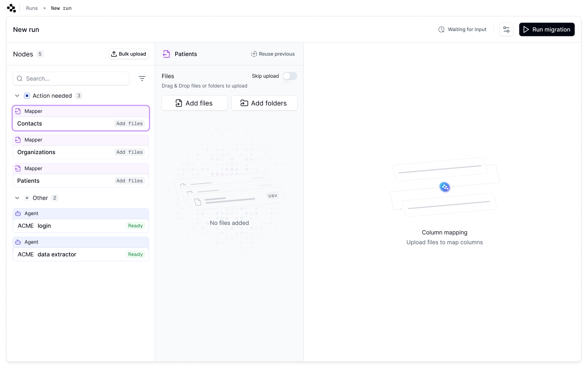Click the Patients mapper icon in the panel header
The height and width of the screenshot is (368, 588).
pyautogui.click(x=166, y=54)
